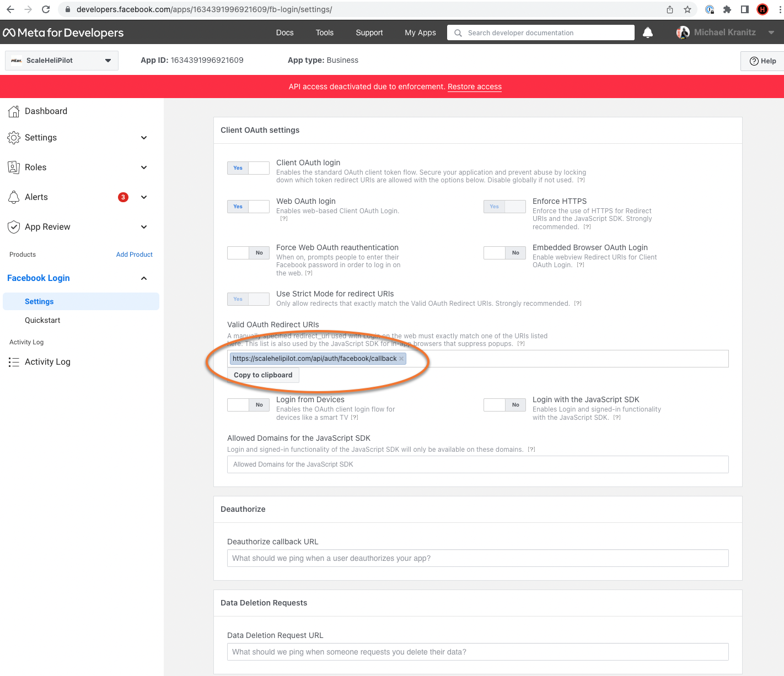
Task: Open the My Apps menu
Action: pyautogui.click(x=420, y=33)
